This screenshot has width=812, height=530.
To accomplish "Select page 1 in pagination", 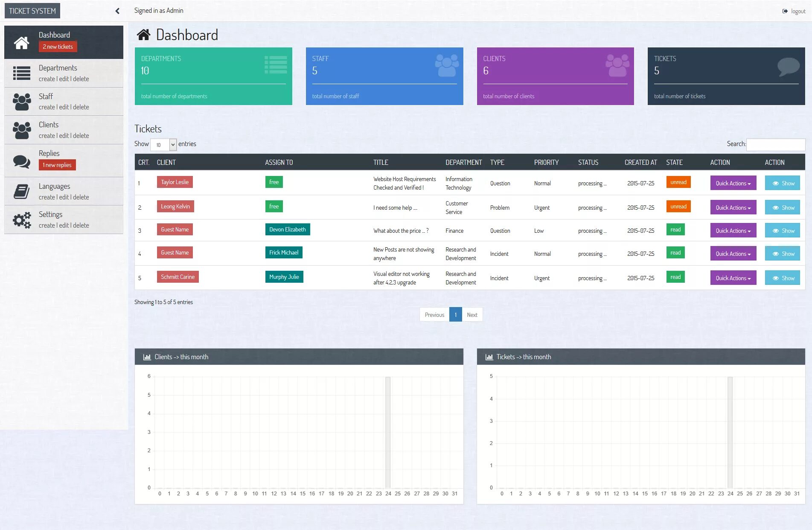I will (456, 315).
